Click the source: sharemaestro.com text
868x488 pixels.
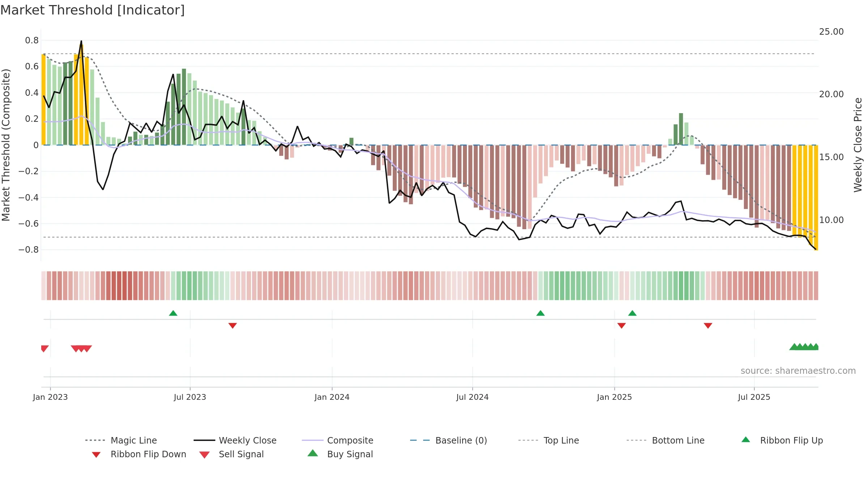pos(798,371)
